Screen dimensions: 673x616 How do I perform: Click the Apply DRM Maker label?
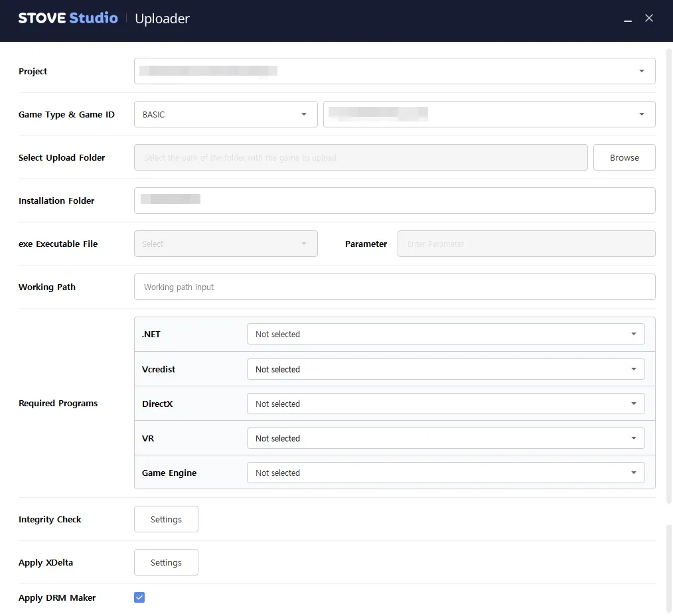(x=57, y=597)
